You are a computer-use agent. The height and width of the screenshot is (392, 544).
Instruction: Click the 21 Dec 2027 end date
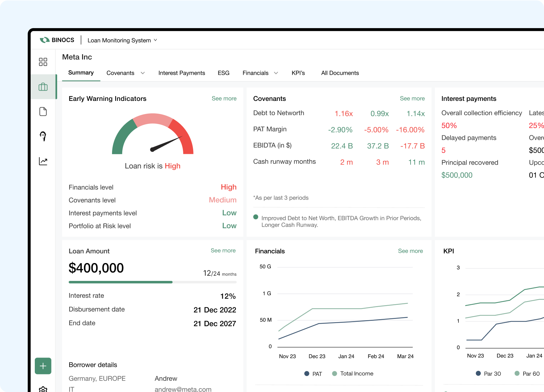(215, 324)
